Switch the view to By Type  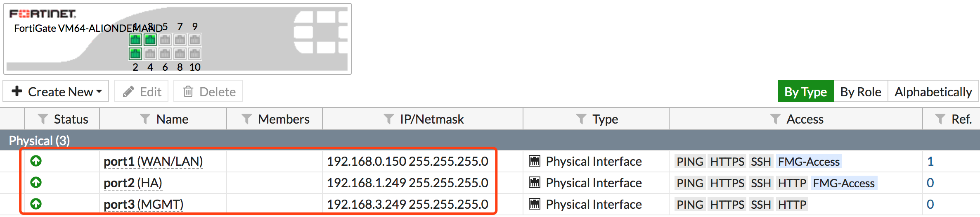coord(805,91)
